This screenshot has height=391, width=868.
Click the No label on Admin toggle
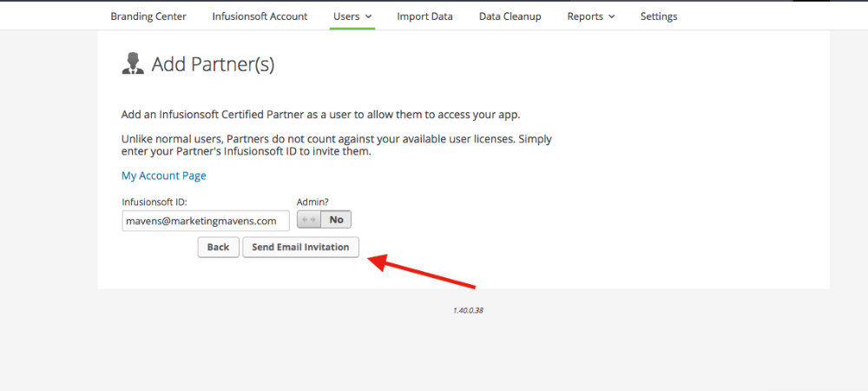pyautogui.click(x=336, y=220)
